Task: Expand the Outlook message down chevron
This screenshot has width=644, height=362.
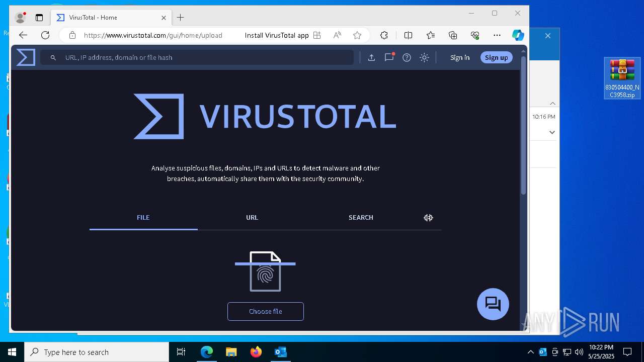Action: pos(552,132)
